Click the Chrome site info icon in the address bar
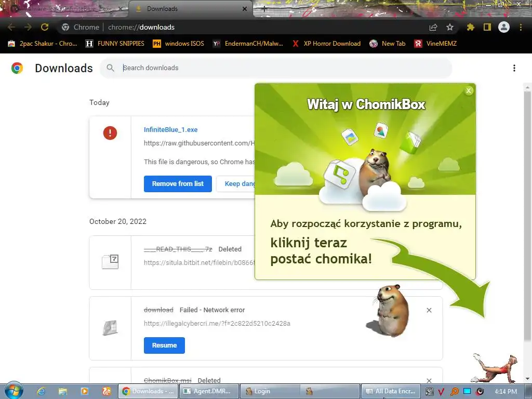The image size is (532, 399). (65, 27)
